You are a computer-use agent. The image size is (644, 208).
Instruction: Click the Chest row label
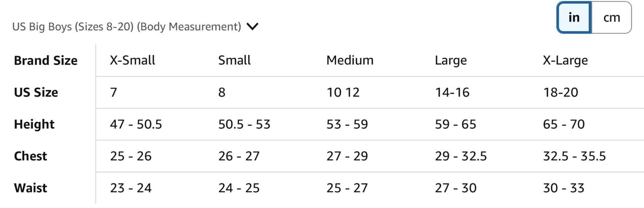(x=30, y=156)
